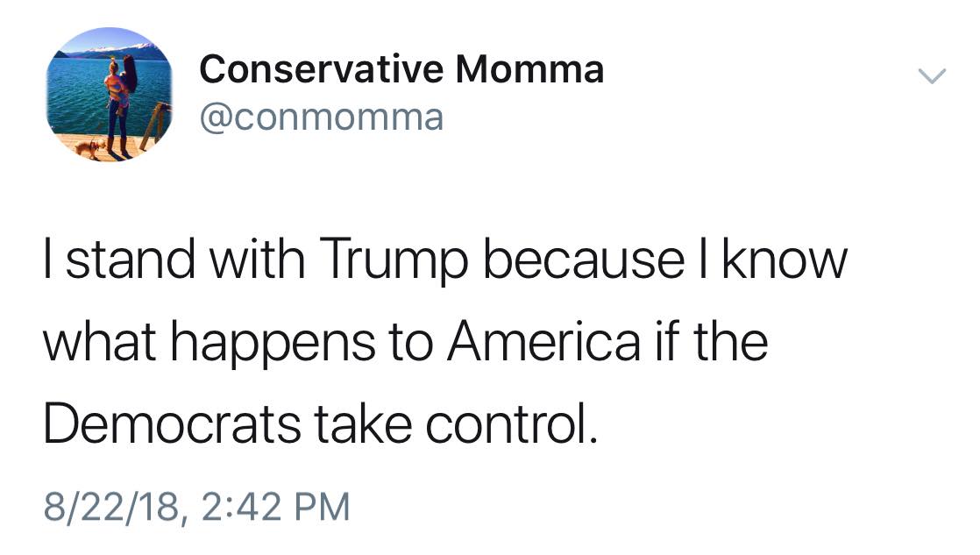Click the small dog in the avatar

[89, 147]
